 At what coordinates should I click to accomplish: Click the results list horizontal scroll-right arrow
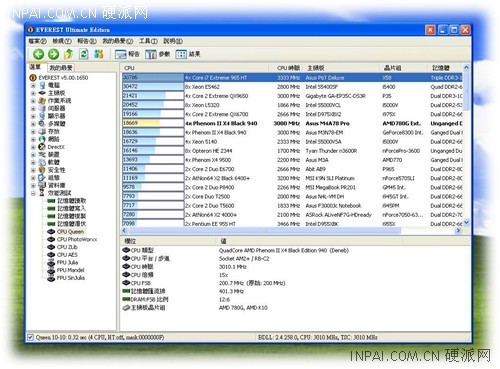tap(458, 230)
